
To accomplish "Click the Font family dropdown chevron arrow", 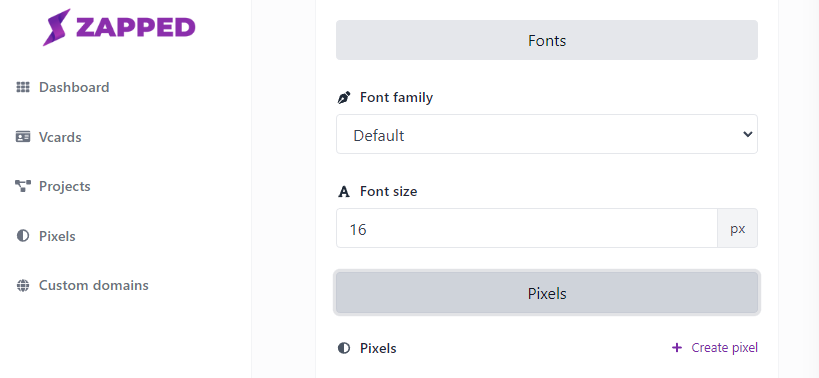I will click(747, 134).
